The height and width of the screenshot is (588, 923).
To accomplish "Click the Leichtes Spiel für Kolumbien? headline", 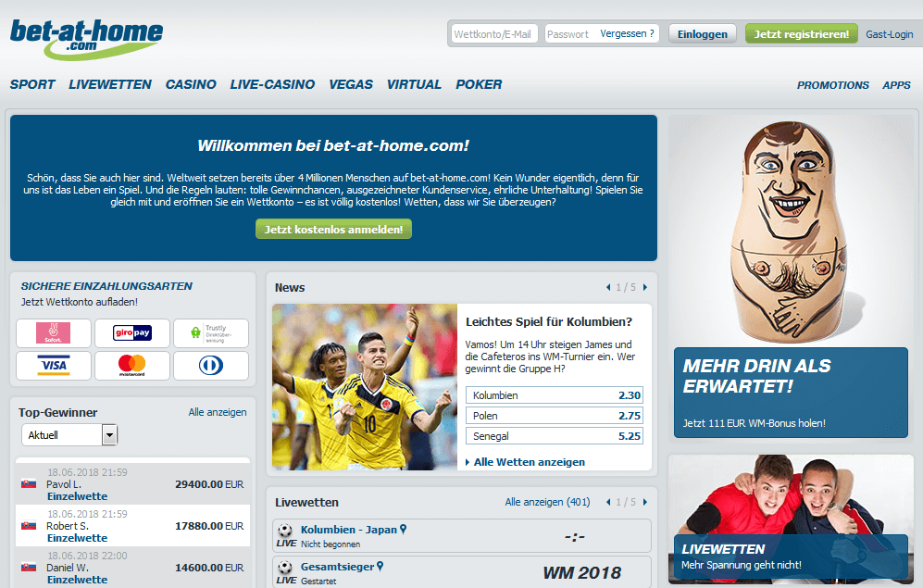I will (x=549, y=322).
